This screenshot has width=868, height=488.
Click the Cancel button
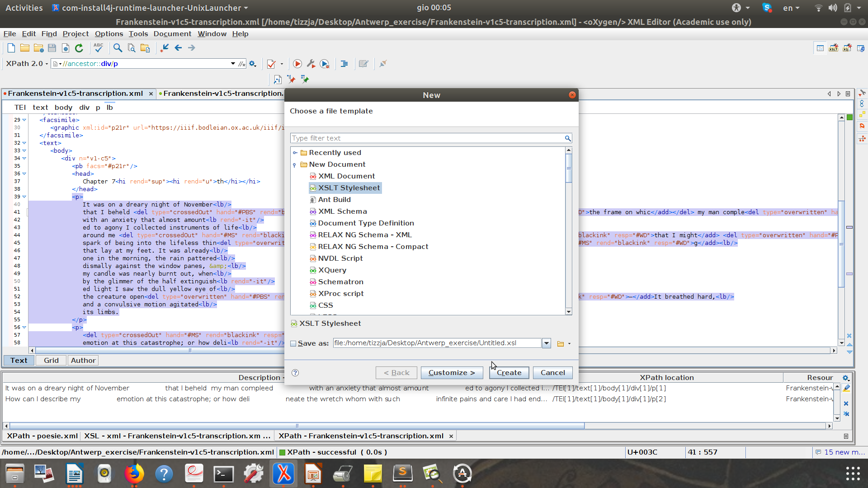[553, 373]
